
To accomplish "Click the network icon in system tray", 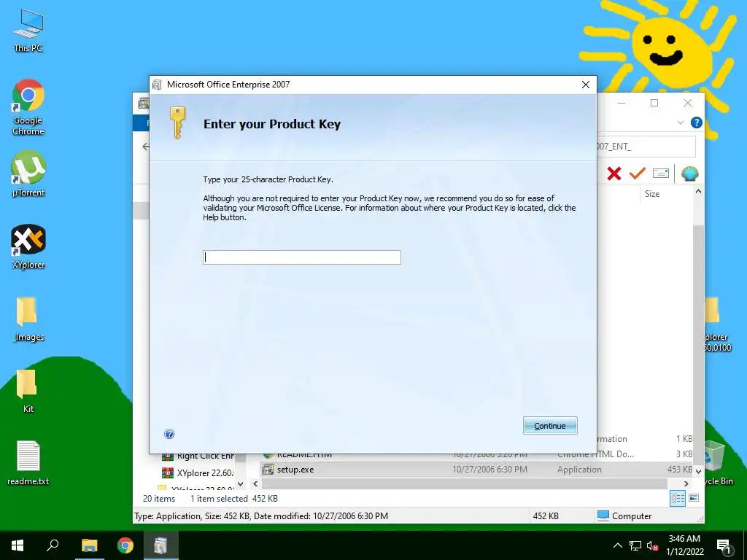I will pyautogui.click(x=635, y=545).
